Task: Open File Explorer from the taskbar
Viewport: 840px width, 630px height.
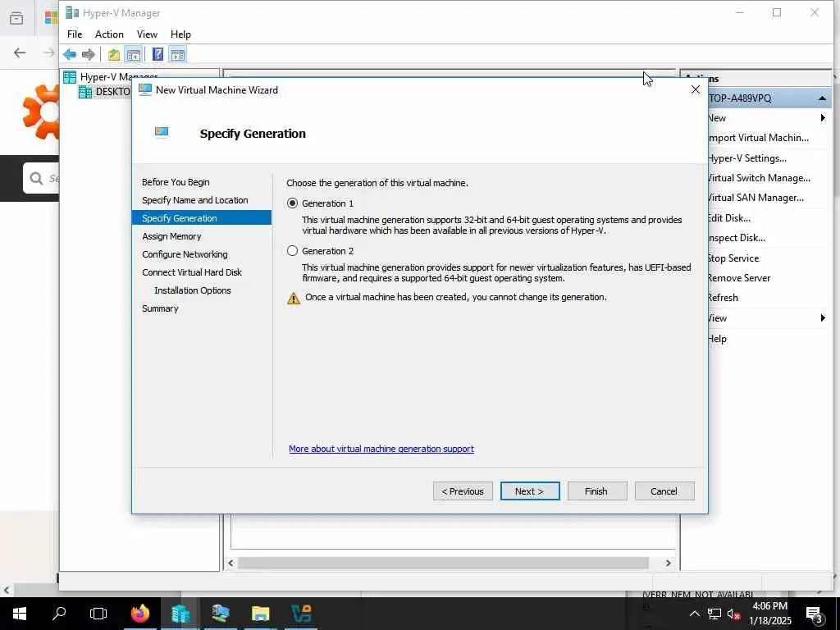Action: click(x=260, y=614)
